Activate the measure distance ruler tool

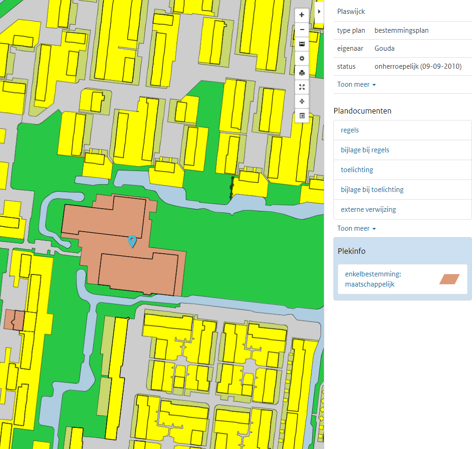tap(302, 44)
